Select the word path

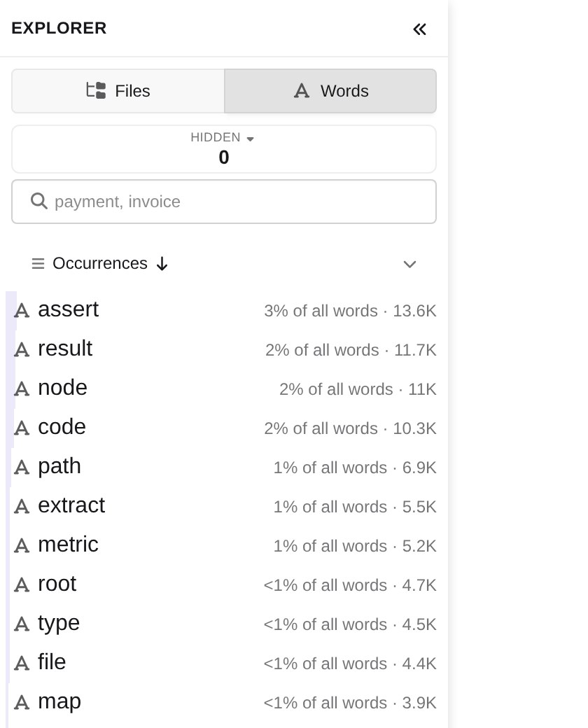[59, 466]
